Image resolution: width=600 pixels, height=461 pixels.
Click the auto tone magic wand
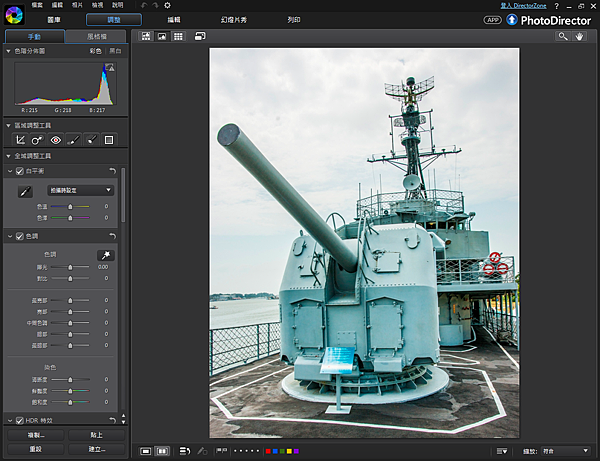click(x=104, y=255)
